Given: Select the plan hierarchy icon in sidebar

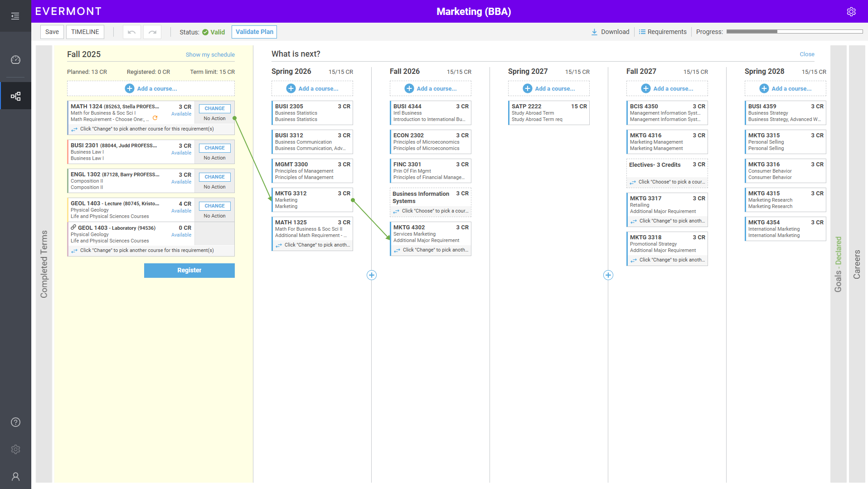Looking at the screenshot, I should 15,96.
